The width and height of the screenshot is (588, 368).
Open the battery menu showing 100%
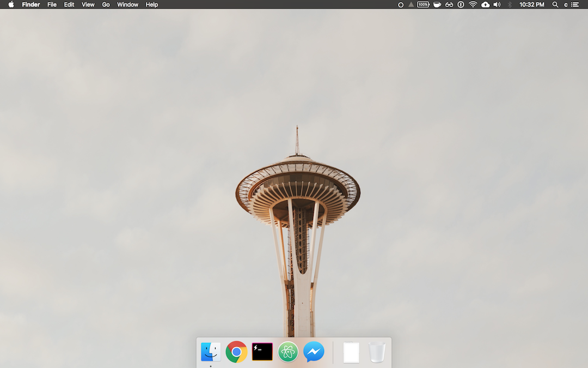pos(422,4)
